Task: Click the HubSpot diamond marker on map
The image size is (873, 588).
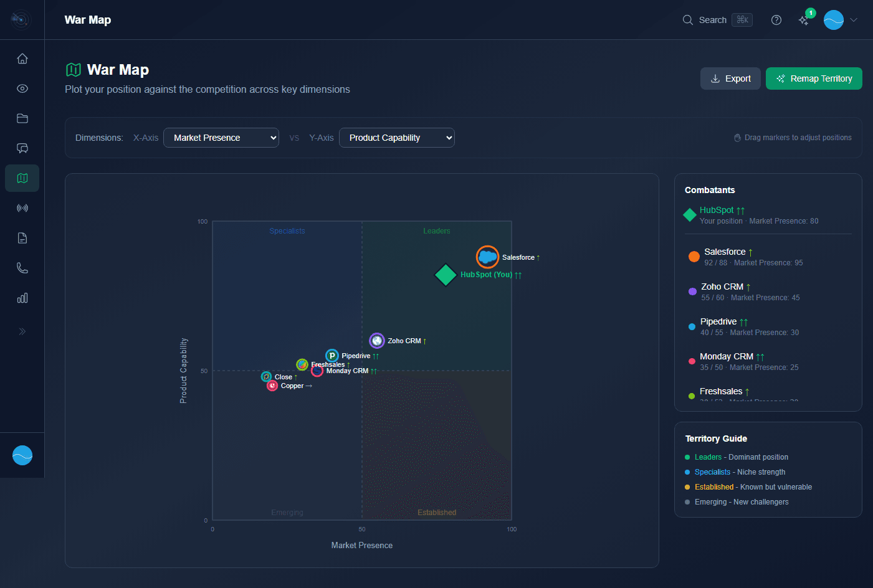Action: (446, 275)
